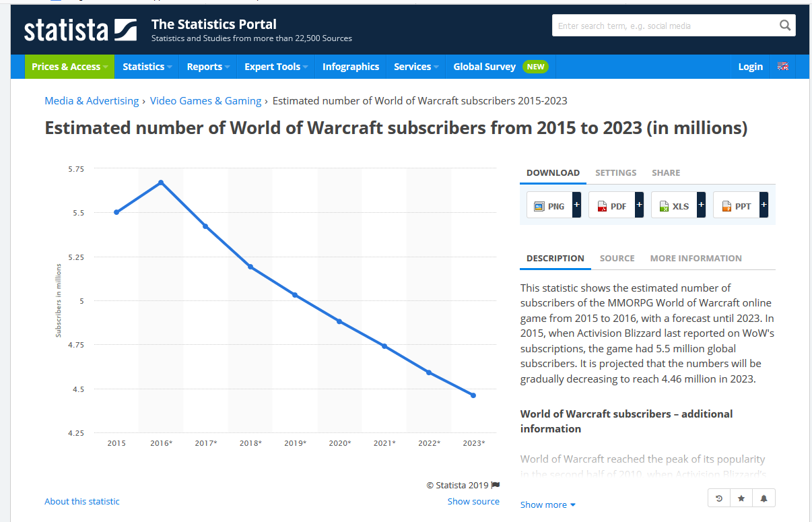
Task: Download chart as PNG
Action: 549,205
